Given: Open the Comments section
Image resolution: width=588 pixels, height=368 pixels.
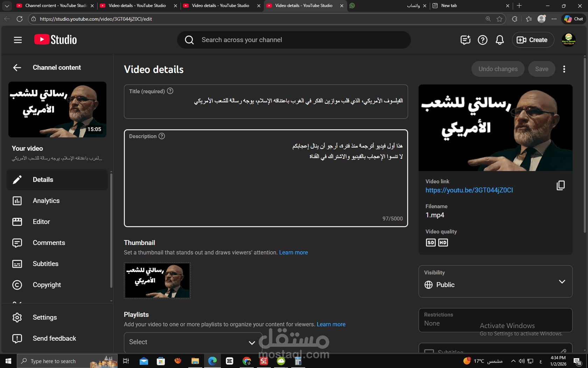Looking at the screenshot, I should tap(49, 243).
